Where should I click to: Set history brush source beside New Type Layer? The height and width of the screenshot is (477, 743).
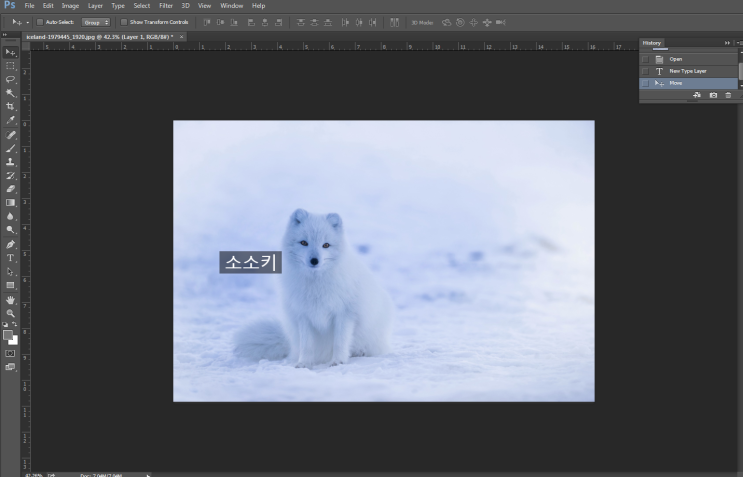click(x=645, y=71)
